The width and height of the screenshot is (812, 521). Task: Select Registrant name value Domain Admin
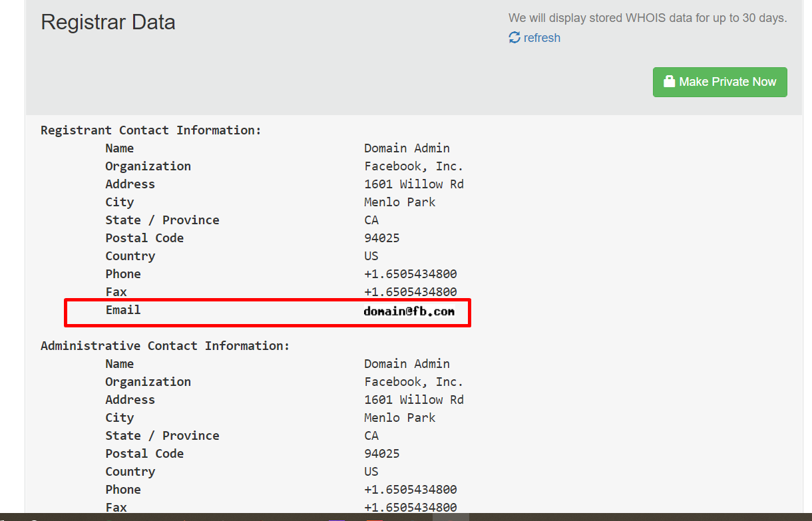tap(407, 148)
